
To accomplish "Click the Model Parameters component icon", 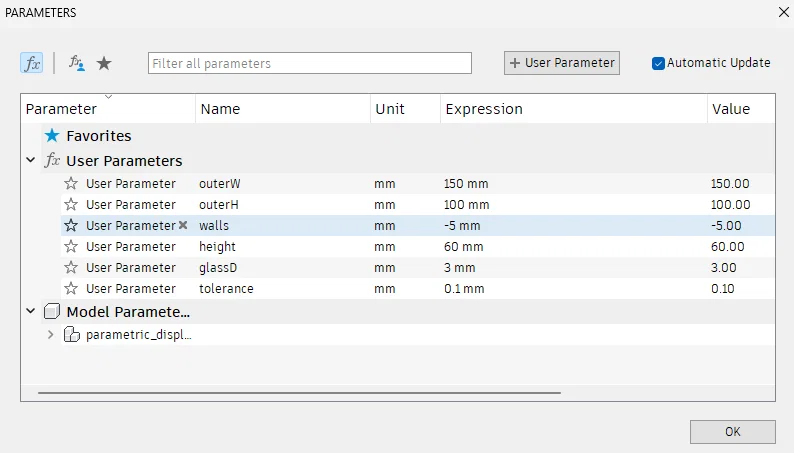I will click(x=53, y=311).
